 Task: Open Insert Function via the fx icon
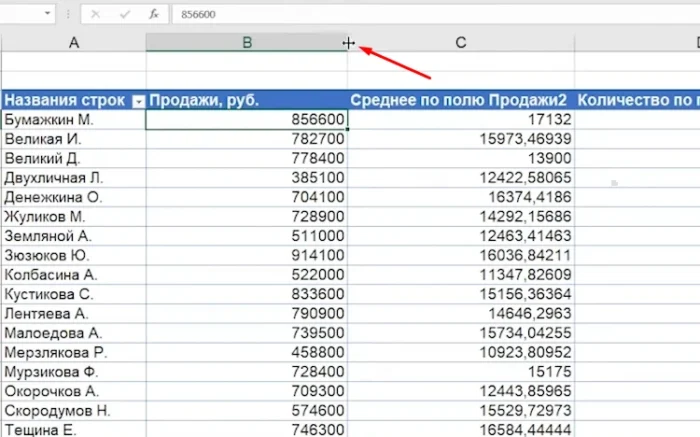coord(152,15)
